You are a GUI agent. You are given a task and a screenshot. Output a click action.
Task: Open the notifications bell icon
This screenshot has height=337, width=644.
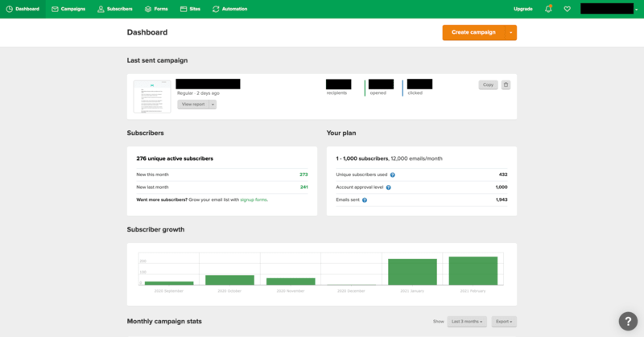pyautogui.click(x=548, y=9)
